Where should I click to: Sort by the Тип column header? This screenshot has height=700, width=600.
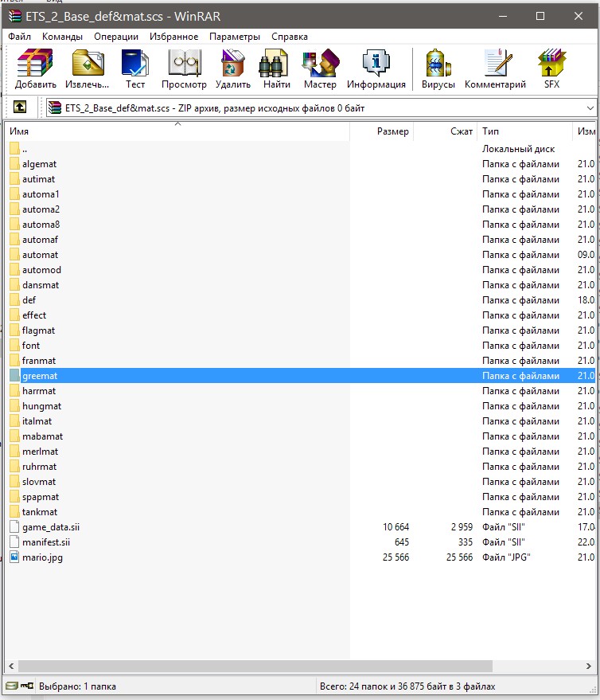pyautogui.click(x=524, y=131)
